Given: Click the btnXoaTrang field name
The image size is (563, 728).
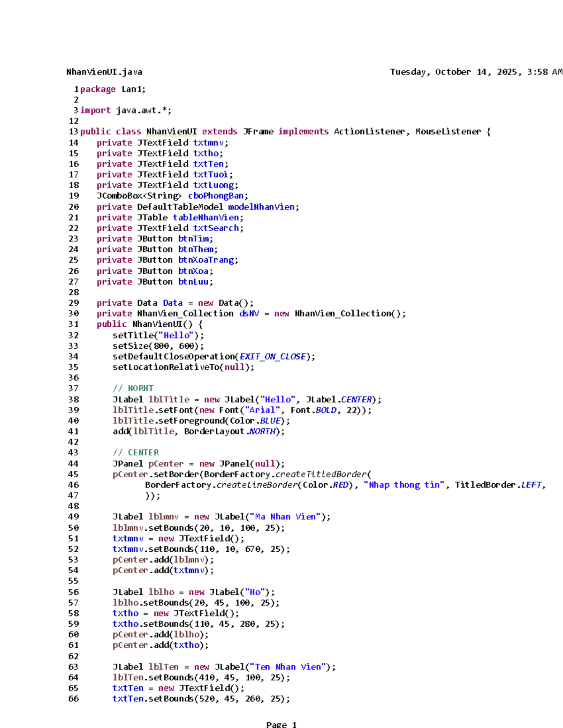Looking at the screenshot, I should click(x=206, y=260).
